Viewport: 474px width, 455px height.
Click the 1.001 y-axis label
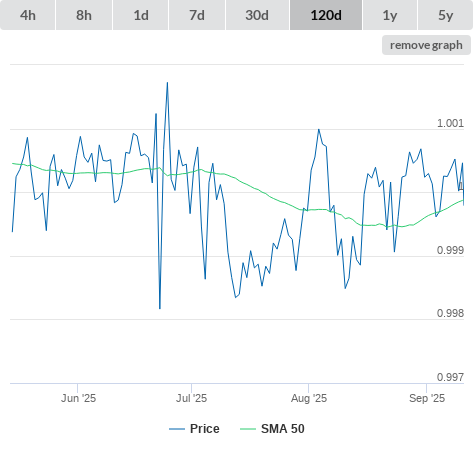pos(450,123)
